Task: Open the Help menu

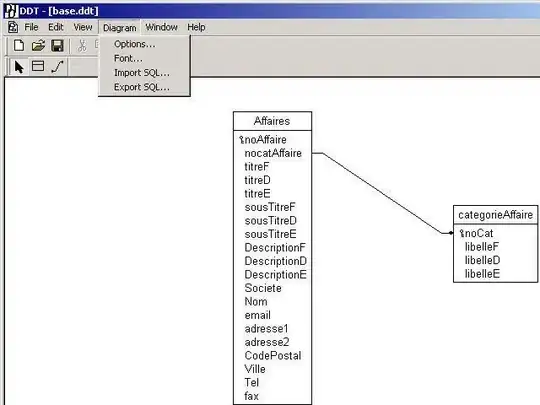Action: [196, 27]
